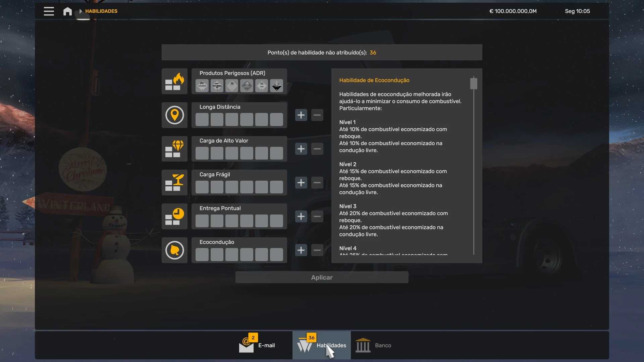Screen dimensions: 644x362
Task: Select the Longa Distância map pin icon
Action: point(174,115)
